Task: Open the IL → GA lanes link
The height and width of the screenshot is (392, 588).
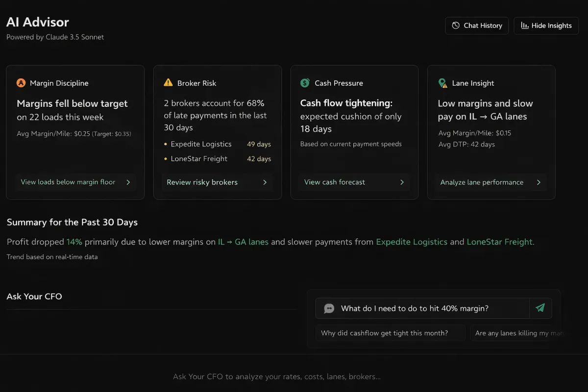Action: (x=243, y=242)
